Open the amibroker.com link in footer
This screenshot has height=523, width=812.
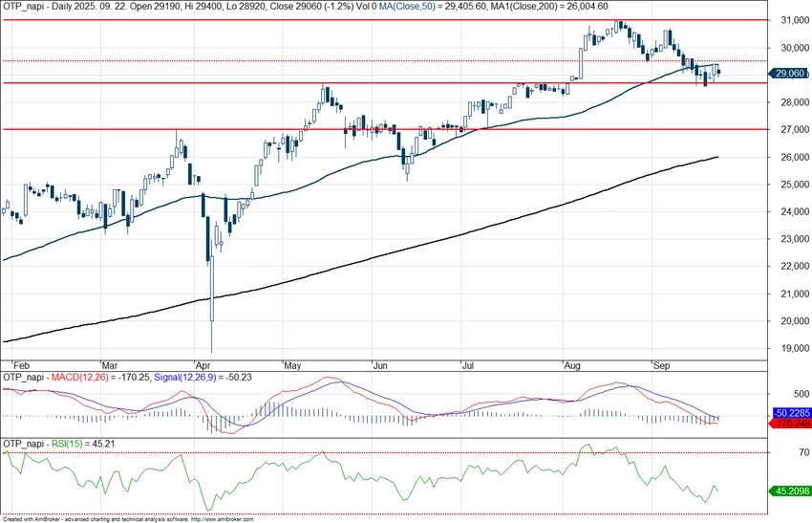[x=223, y=519]
